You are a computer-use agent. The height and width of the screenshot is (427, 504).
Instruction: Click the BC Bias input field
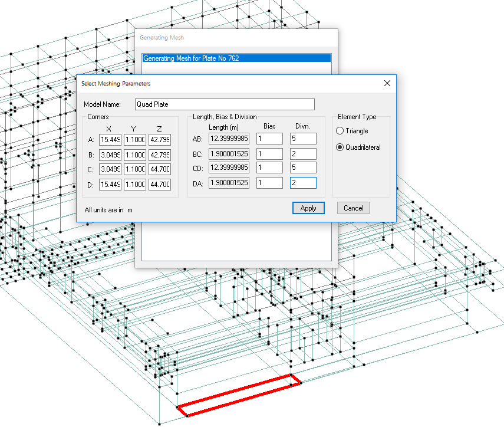coord(269,154)
